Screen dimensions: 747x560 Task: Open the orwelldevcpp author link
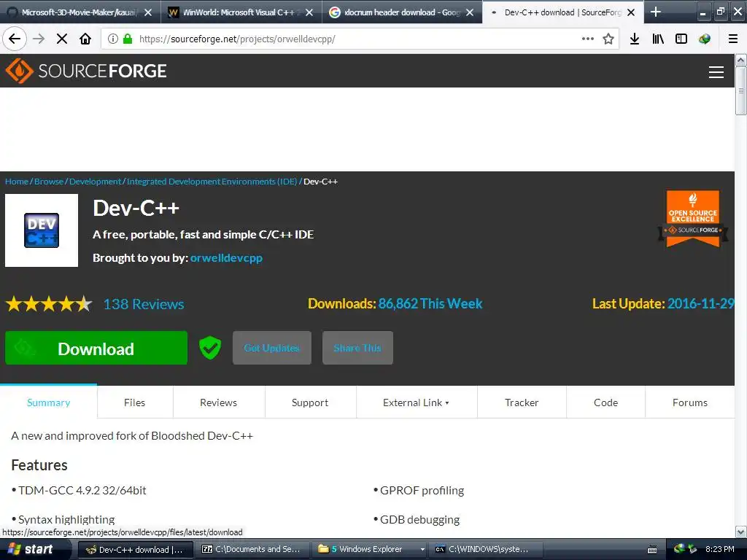click(226, 257)
